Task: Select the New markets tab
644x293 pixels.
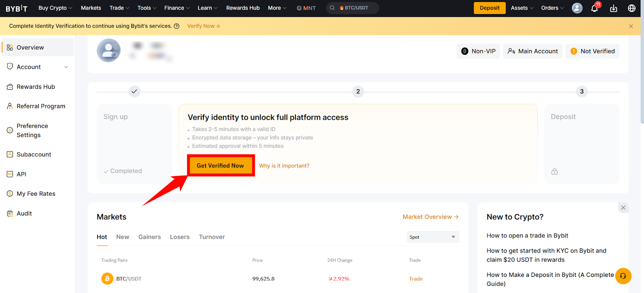Action: 123,237
